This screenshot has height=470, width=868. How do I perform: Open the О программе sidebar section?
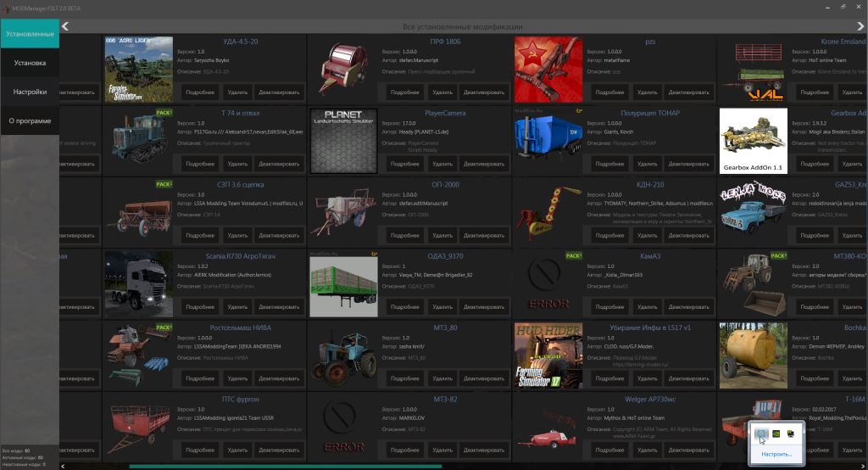[30, 120]
